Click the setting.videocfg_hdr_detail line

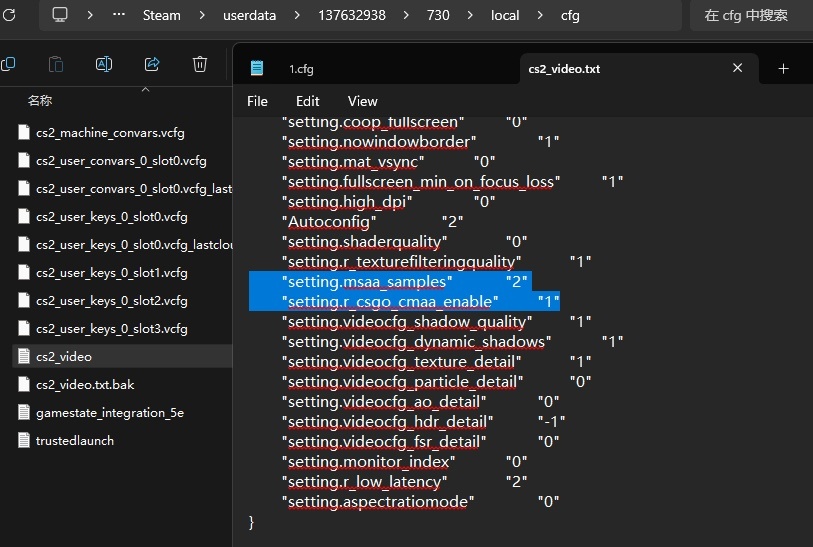pos(423,422)
